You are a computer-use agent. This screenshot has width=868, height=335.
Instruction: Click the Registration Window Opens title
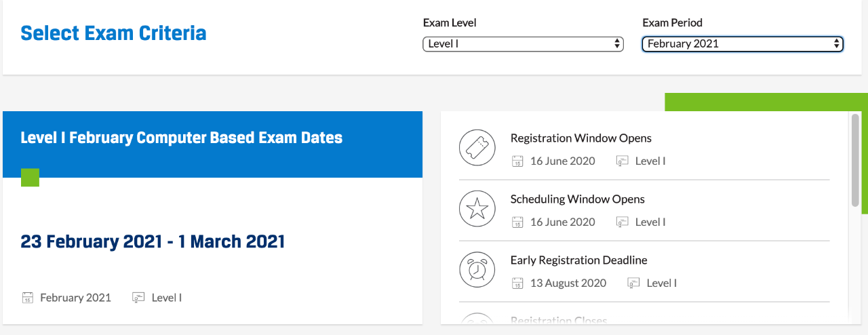[x=580, y=138]
